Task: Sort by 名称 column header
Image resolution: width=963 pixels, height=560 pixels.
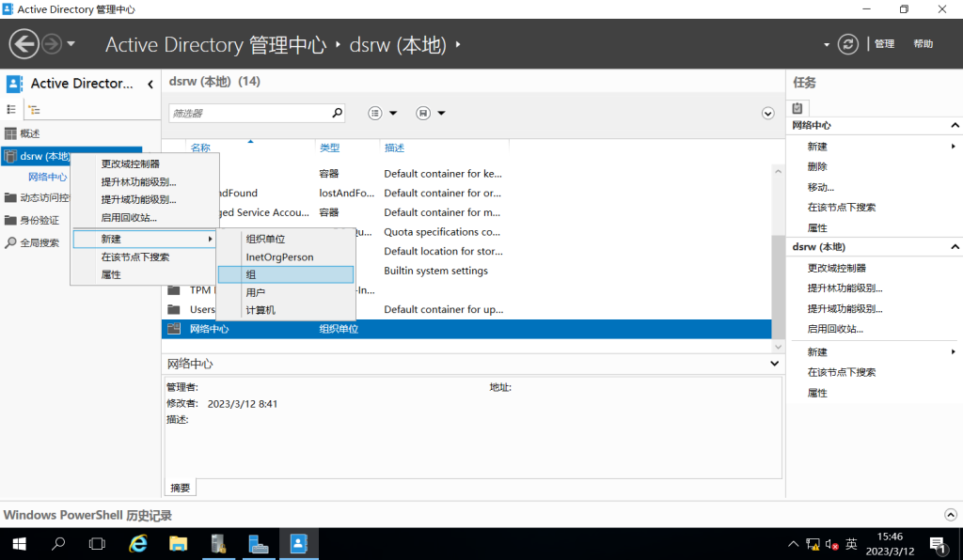Action: (200, 148)
